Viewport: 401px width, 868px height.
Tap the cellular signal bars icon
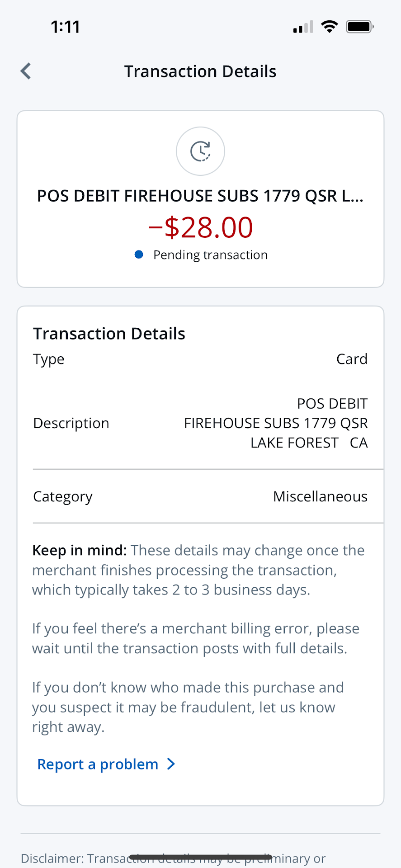303,27
